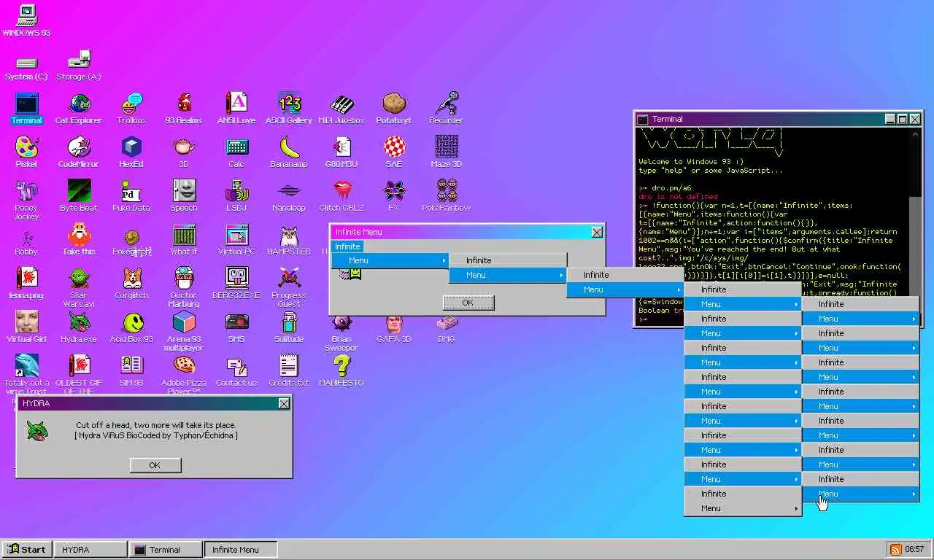Launch Hydra.exe desktop icon
Screen dimensions: 934x560
pyautogui.click(x=79, y=327)
